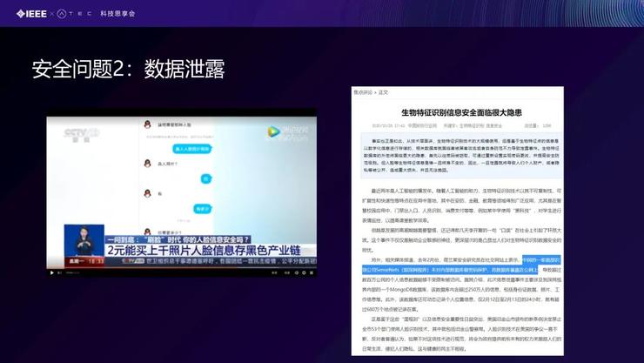Image resolution: width=644 pixels, height=363 pixels.
Task: Click the slide title 安全问题2：数据泄露
Action: 129,69
